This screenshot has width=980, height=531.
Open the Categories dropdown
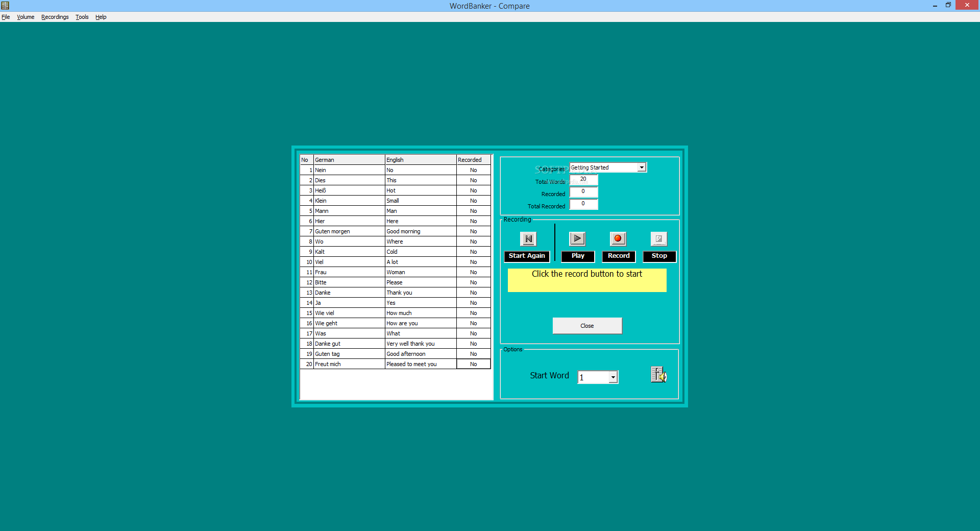point(642,167)
